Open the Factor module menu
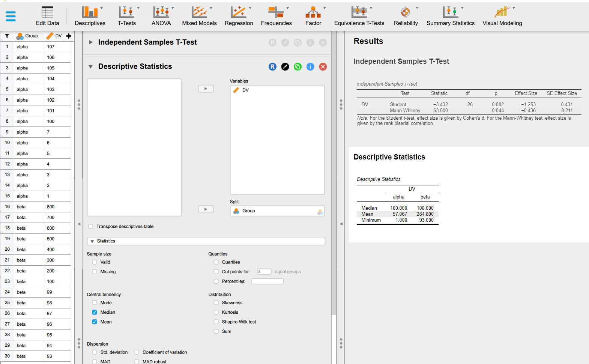Image resolution: width=589 pixels, height=364 pixels. click(313, 16)
